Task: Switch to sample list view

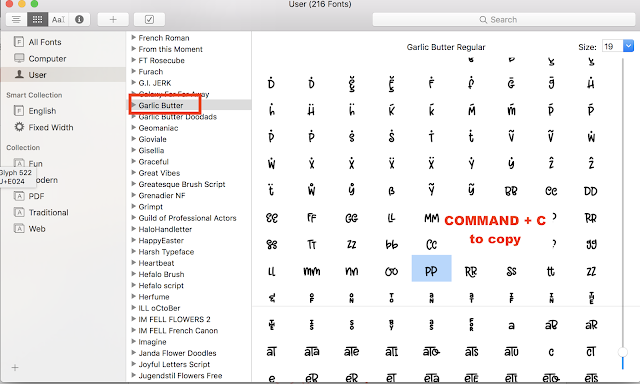Action: (16, 19)
